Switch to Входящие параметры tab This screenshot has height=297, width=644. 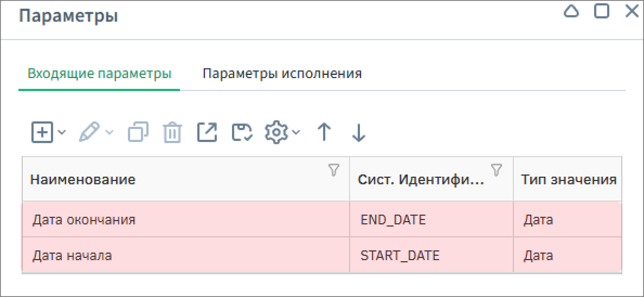pyautogui.click(x=100, y=73)
